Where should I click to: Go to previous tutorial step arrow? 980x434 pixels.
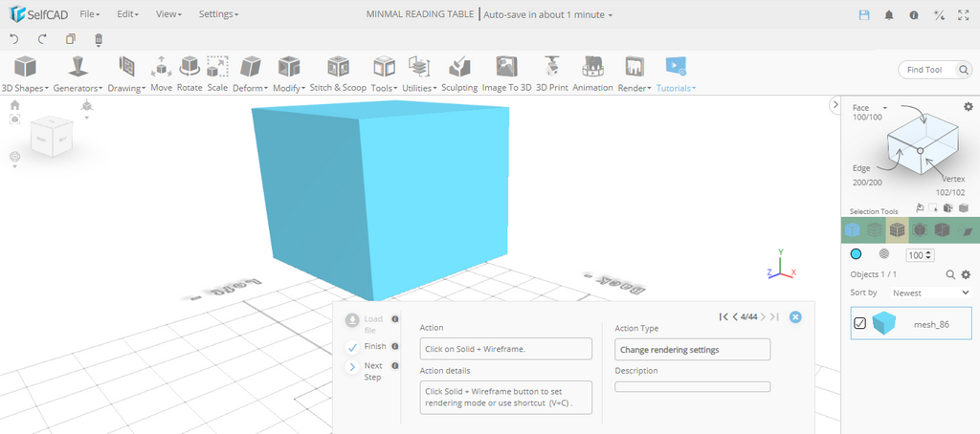click(x=736, y=317)
